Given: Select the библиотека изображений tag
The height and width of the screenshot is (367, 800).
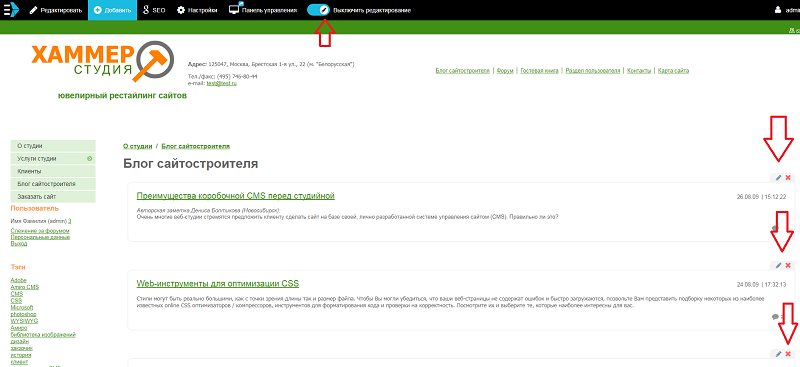Looking at the screenshot, I should point(43,335).
